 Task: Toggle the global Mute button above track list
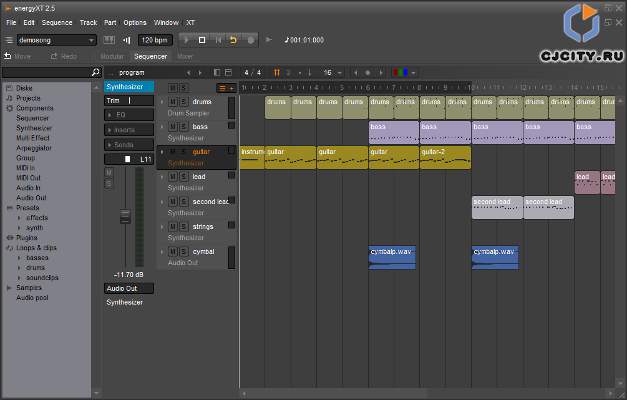173,88
